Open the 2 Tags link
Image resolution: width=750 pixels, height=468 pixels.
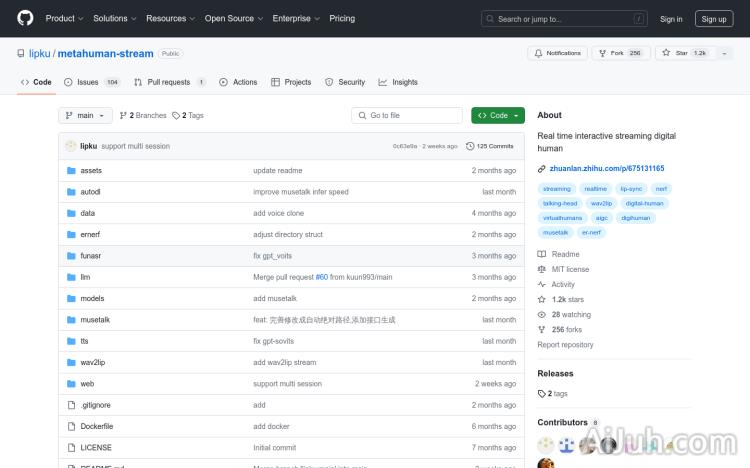coord(188,116)
